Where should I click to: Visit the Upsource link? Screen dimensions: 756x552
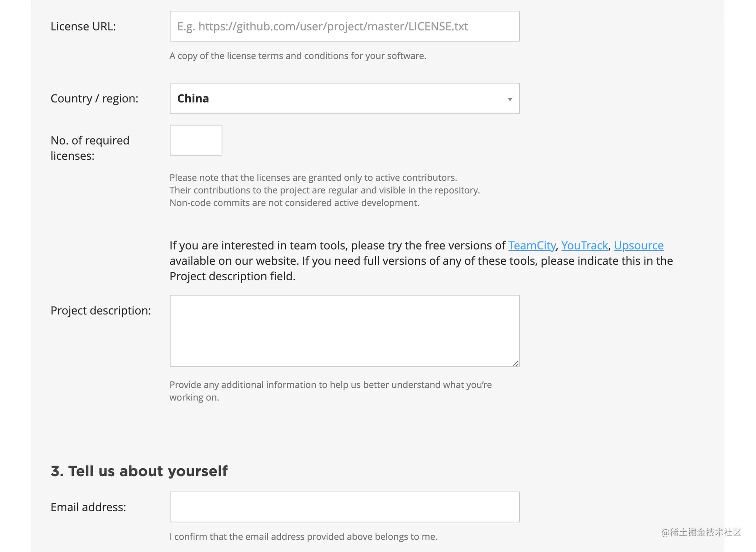pos(638,245)
